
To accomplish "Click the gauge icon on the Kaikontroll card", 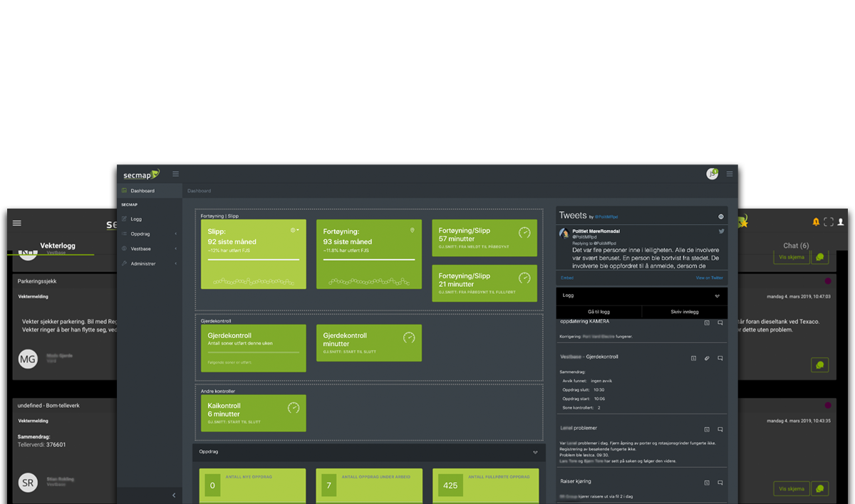I will (294, 408).
